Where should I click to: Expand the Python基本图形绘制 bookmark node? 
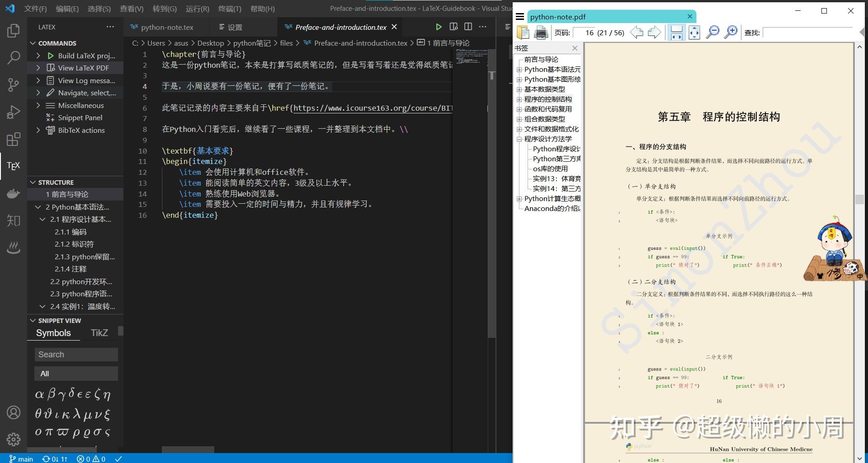pos(518,79)
